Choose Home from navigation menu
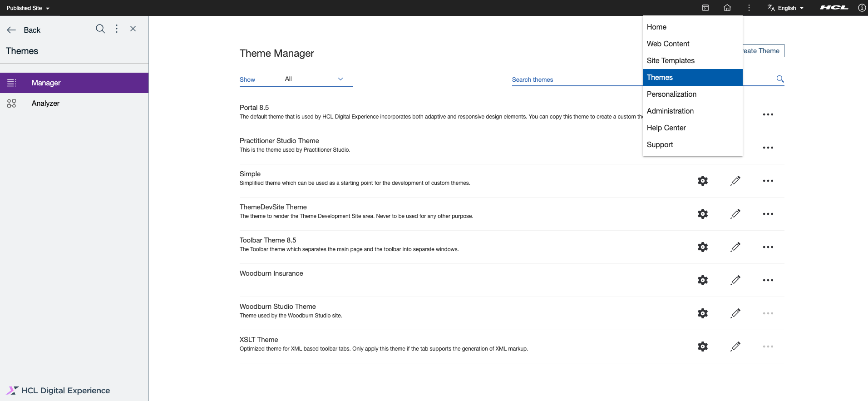This screenshot has width=868, height=401. point(693,27)
